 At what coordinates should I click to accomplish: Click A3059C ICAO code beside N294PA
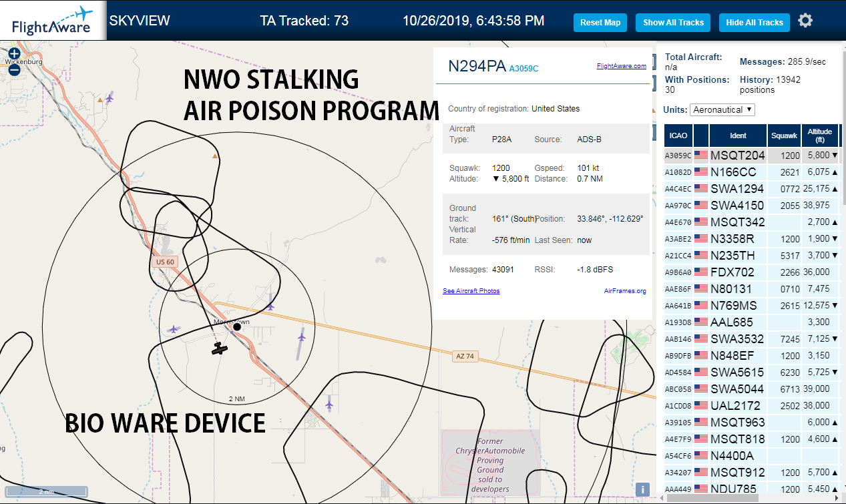pos(523,68)
